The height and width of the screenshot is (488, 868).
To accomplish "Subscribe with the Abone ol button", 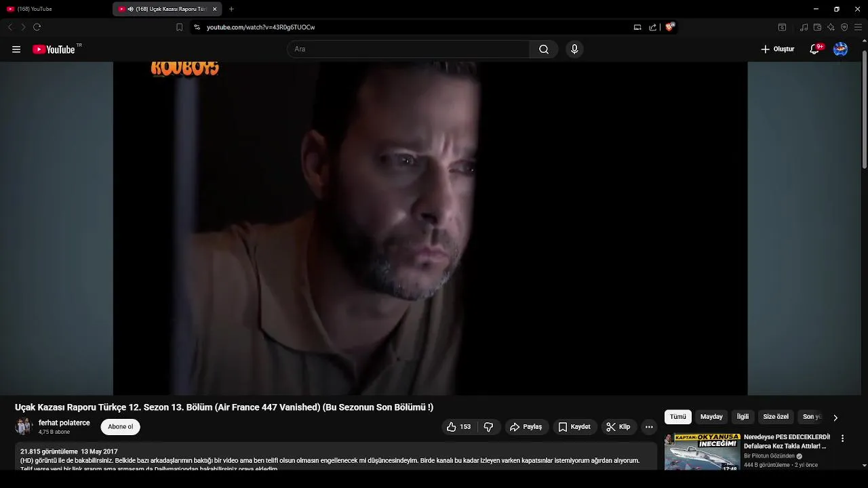I will [x=121, y=427].
